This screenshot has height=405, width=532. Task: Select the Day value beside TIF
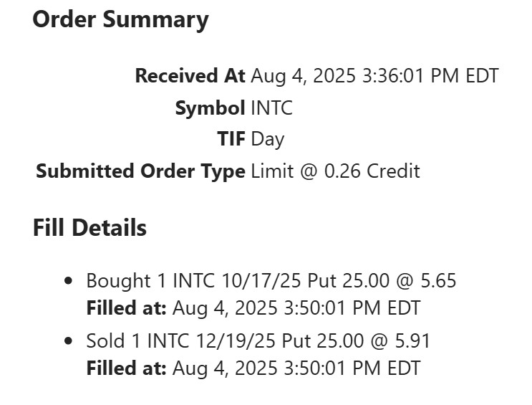[x=267, y=139]
